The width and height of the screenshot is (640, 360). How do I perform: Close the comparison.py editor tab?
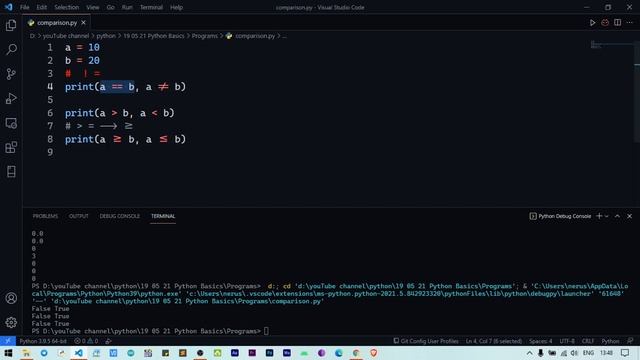pos(83,23)
